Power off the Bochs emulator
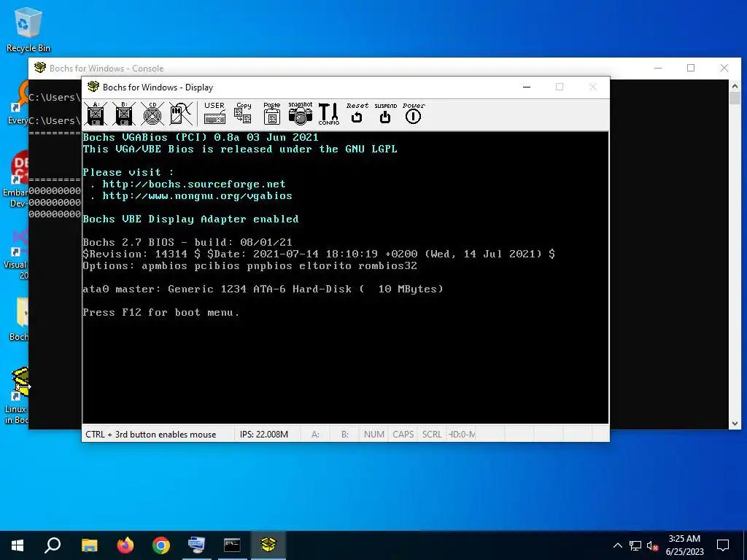Image resolution: width=747 pixels, height=560 pixels. [x=414, y=113]
